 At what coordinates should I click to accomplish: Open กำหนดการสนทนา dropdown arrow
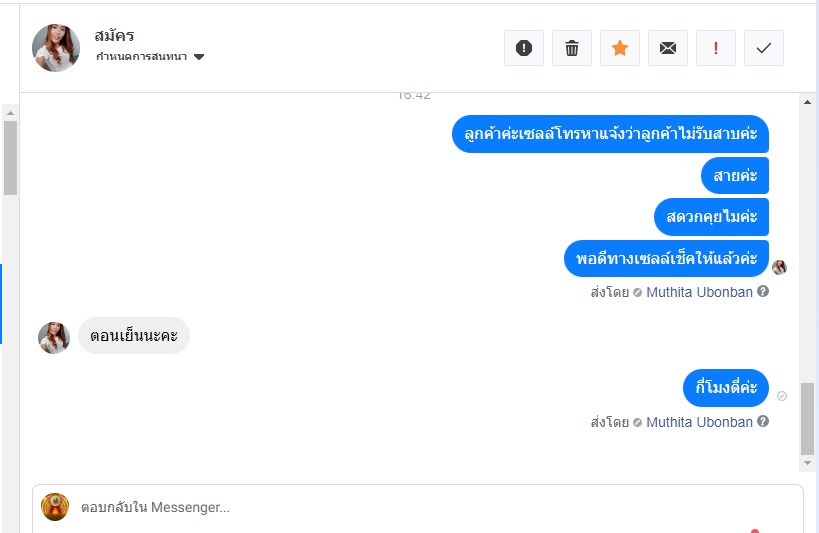pos(199,56)
